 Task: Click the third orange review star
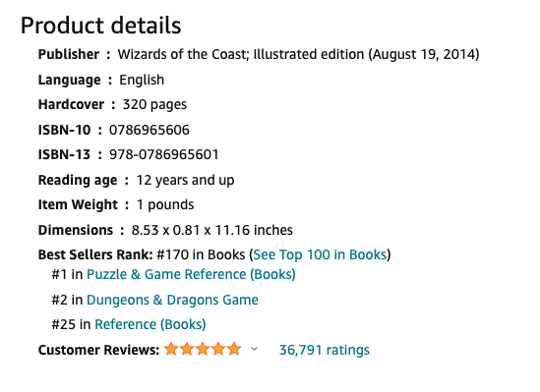click(203, 349)
